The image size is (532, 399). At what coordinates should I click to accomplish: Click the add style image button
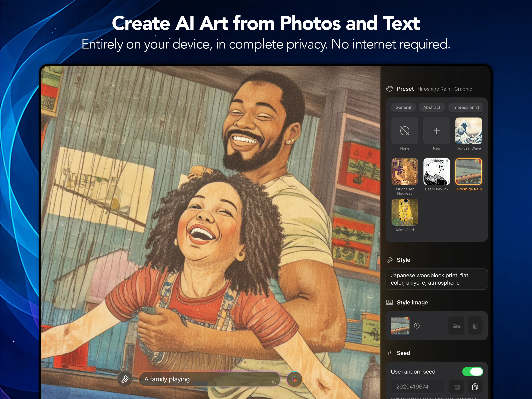456,326
